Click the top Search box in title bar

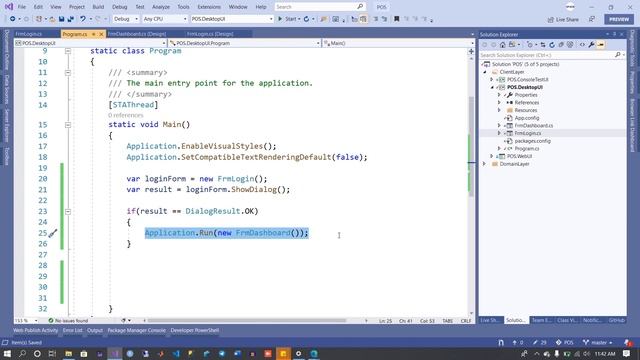coord(319,7)
